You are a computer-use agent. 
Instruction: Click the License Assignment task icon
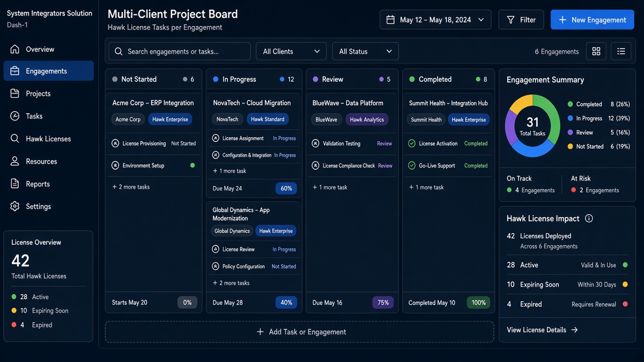pos(216,138)
